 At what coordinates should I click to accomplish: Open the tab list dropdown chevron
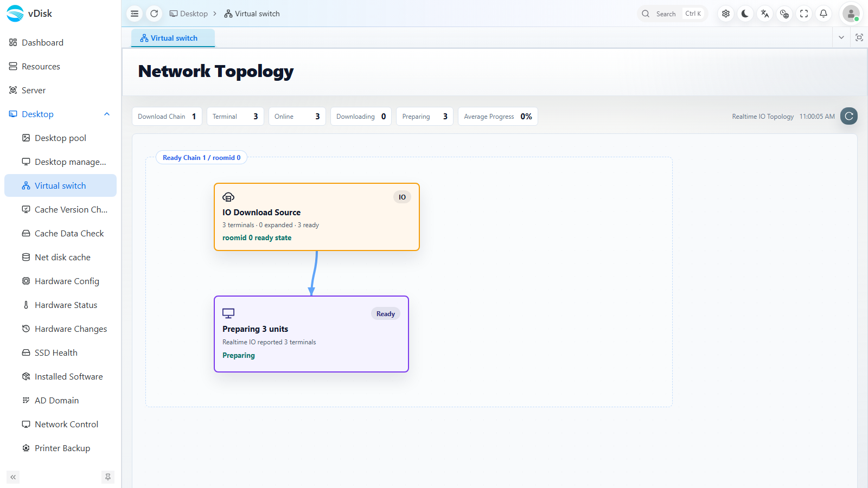(841, 37)
